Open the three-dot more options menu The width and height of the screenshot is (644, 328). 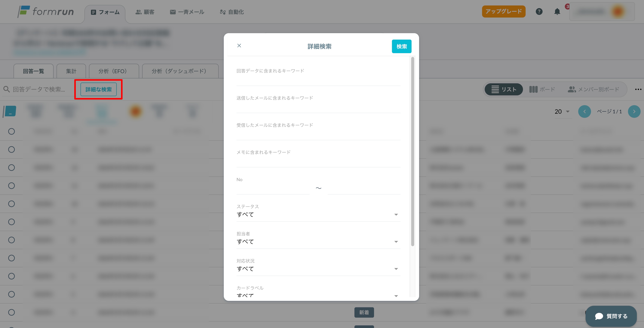[x=638, y=89]
